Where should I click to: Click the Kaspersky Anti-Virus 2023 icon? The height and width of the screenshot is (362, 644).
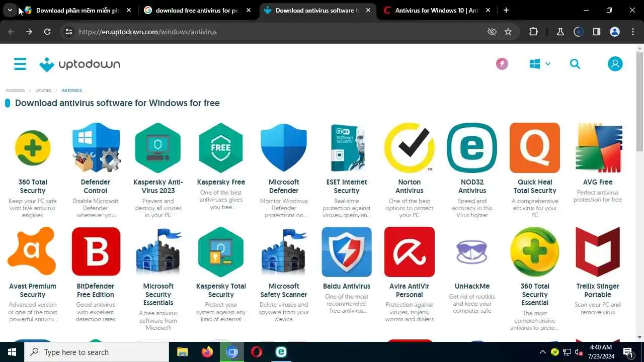(x=158, y=148)
